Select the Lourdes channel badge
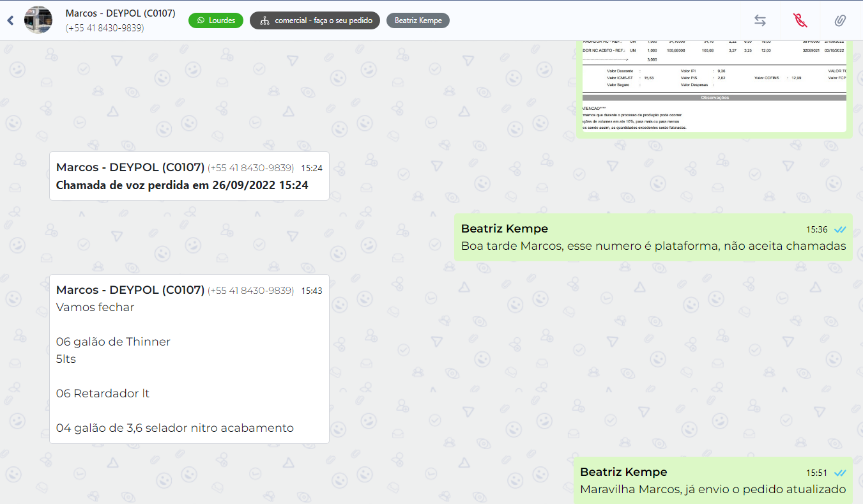 click(216, 20)
